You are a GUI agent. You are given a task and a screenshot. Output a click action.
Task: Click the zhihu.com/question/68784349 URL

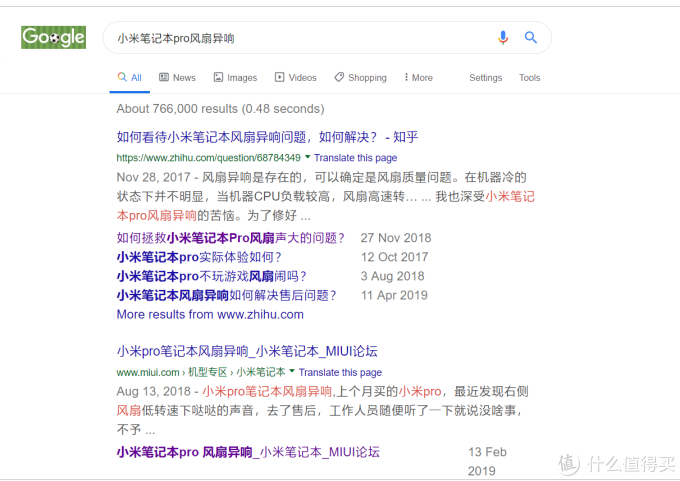[208, 157]
